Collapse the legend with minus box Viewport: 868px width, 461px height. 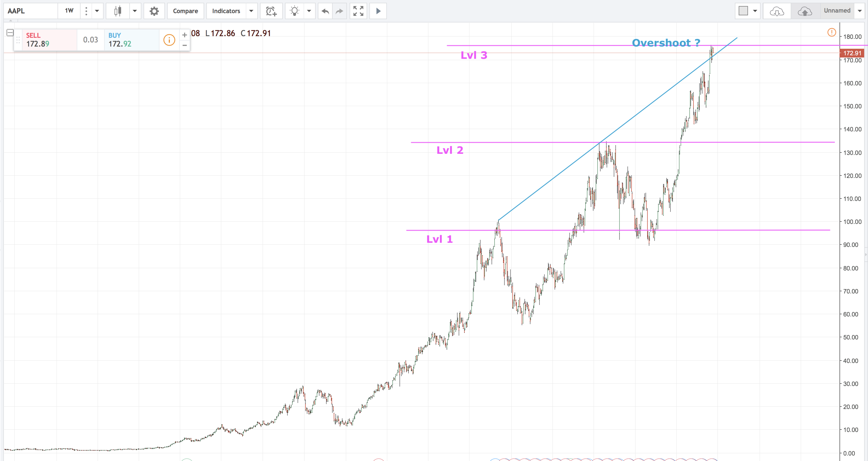coord(10,33)
